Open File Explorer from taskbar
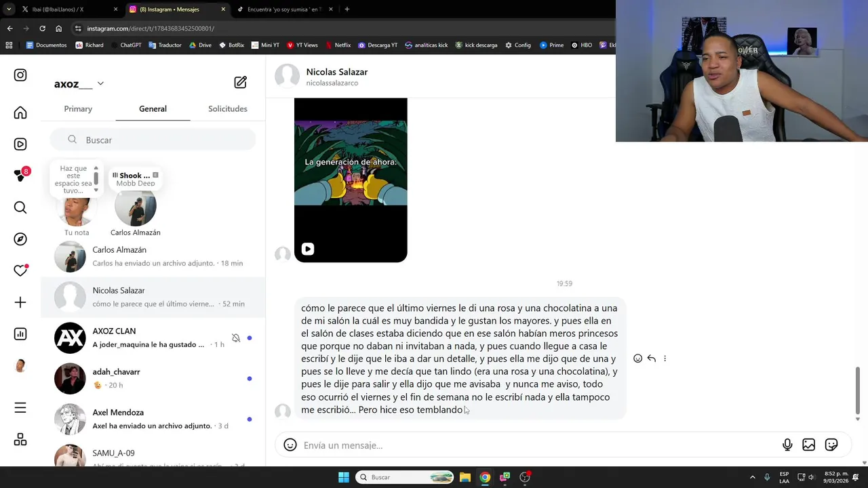868x488 pixels. (465, 477)
